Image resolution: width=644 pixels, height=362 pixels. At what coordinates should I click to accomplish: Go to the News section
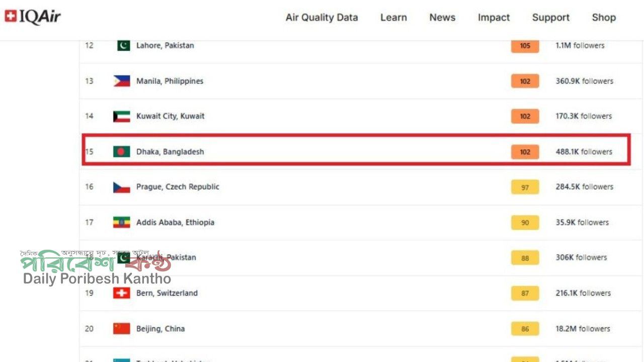click(x=442, y=18)
